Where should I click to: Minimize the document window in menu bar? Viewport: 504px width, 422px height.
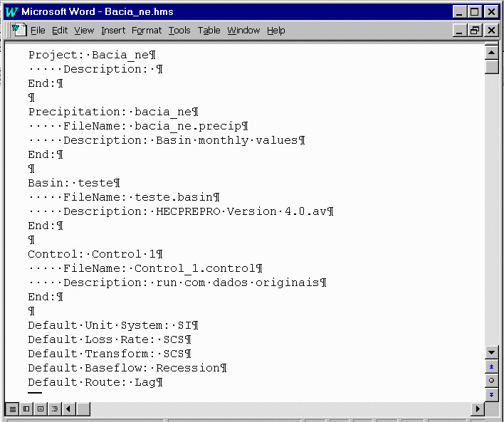pos(459,30)
